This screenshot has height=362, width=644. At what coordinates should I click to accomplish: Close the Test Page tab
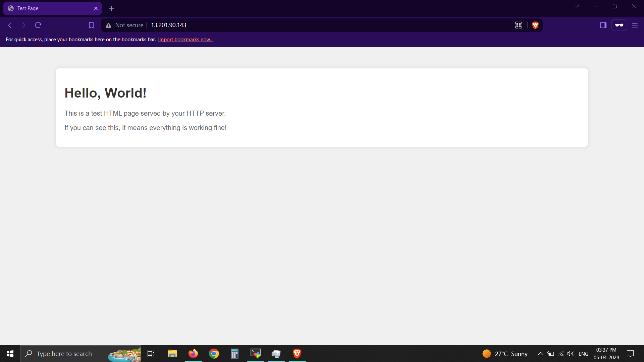point(96,8)
